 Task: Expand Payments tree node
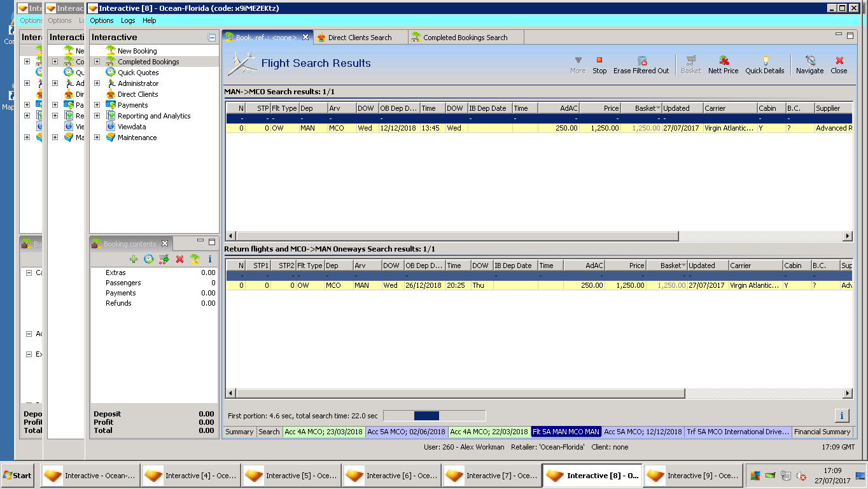pyautogui.click(x=97, y=105)
